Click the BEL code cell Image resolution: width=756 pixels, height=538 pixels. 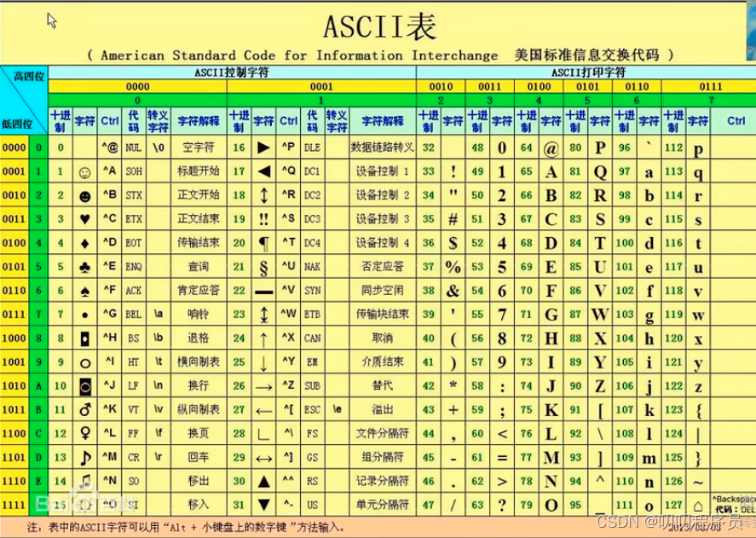coord(134,315)
